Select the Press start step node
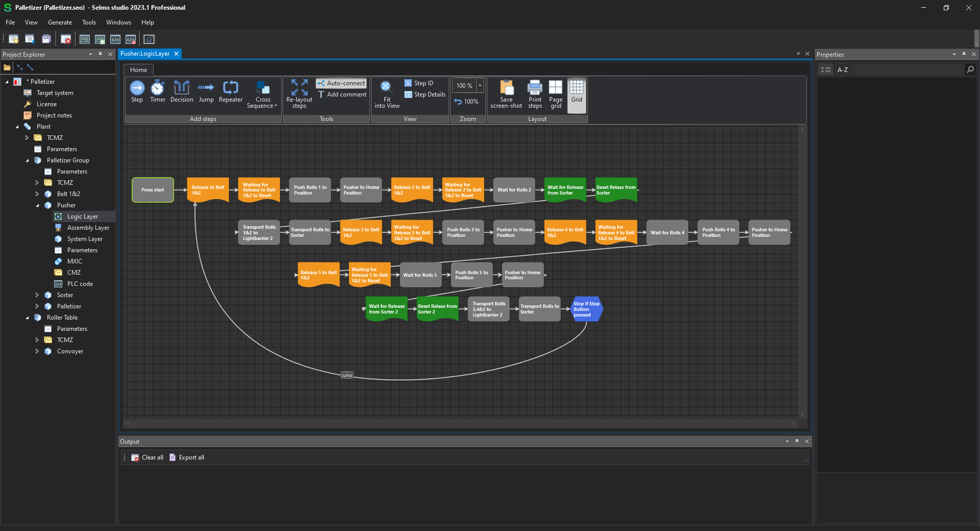The image size is (980, 531). pyautogui.click(x=152, y=189)
